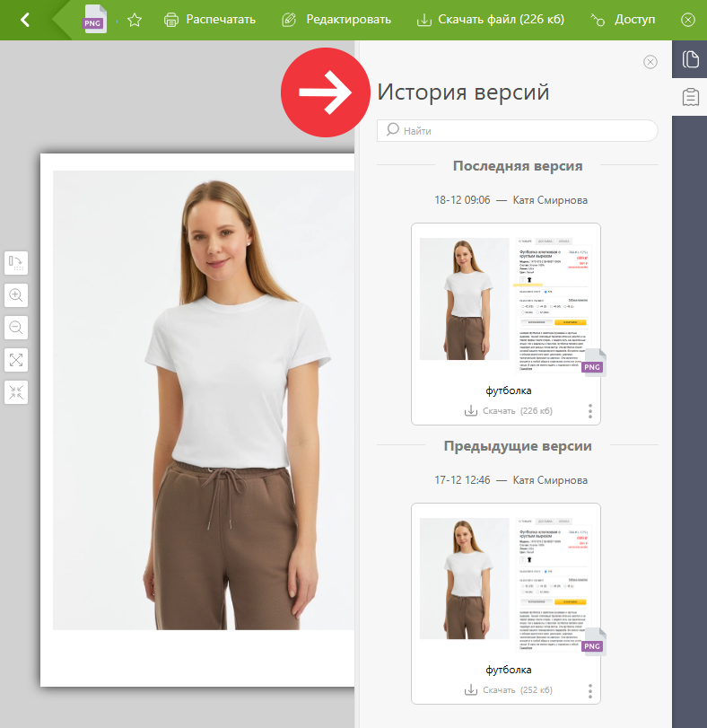Expand image to full size icon
The image size is (707, 728).
click(x=17, y=359)
